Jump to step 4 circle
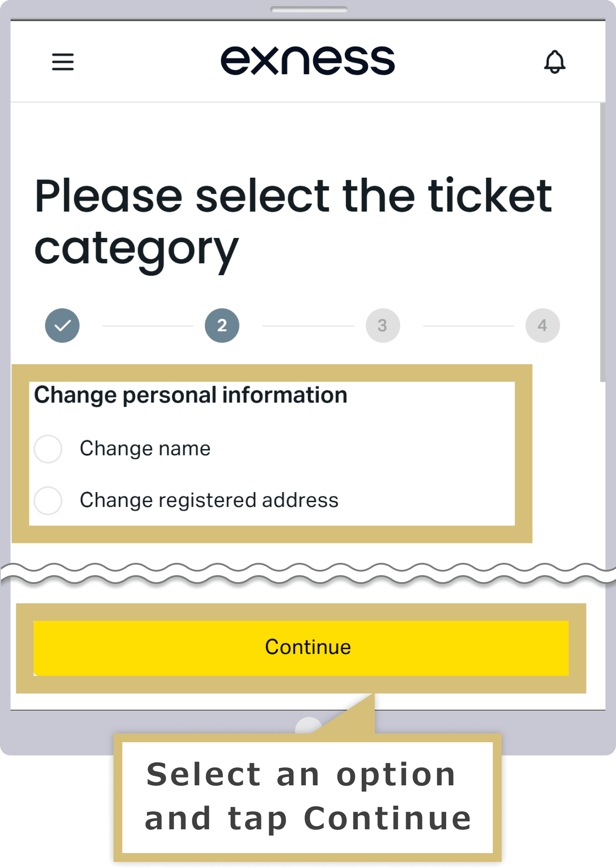Viewport: 616px width, 868px height. [543, 325]
